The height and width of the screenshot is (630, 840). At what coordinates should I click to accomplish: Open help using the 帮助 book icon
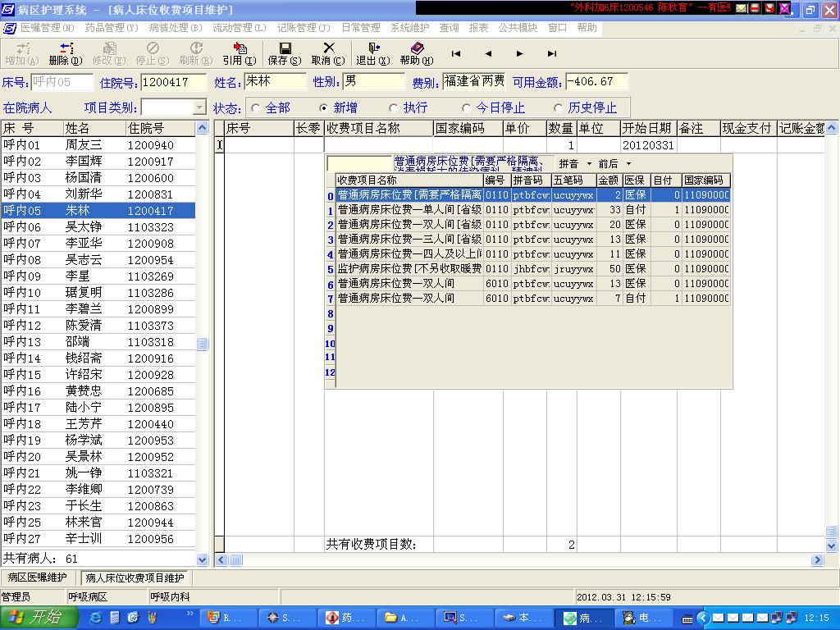pos(417,49)
